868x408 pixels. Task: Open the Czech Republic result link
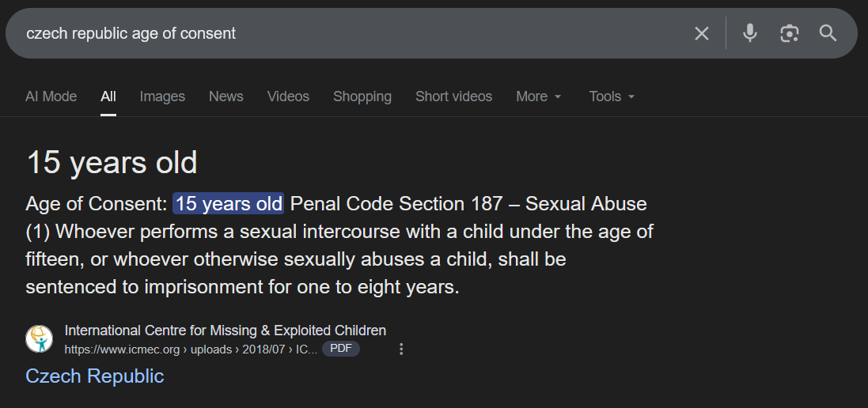tap(95, 376)
